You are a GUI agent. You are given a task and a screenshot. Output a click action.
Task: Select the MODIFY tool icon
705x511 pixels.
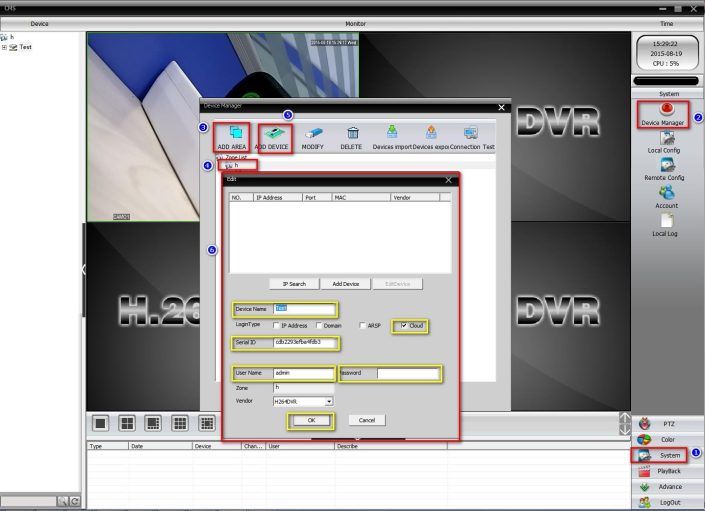pyautogui.click(x=313, y=132)
